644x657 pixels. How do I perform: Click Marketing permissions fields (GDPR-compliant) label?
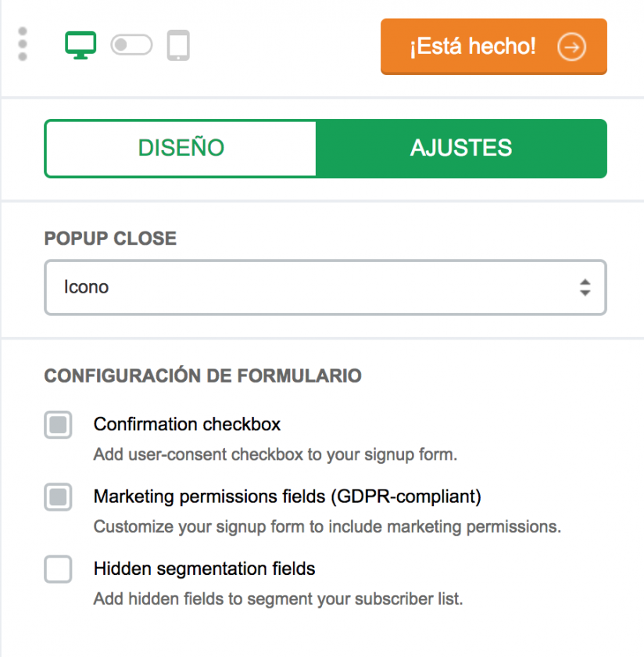click(287, 497)
